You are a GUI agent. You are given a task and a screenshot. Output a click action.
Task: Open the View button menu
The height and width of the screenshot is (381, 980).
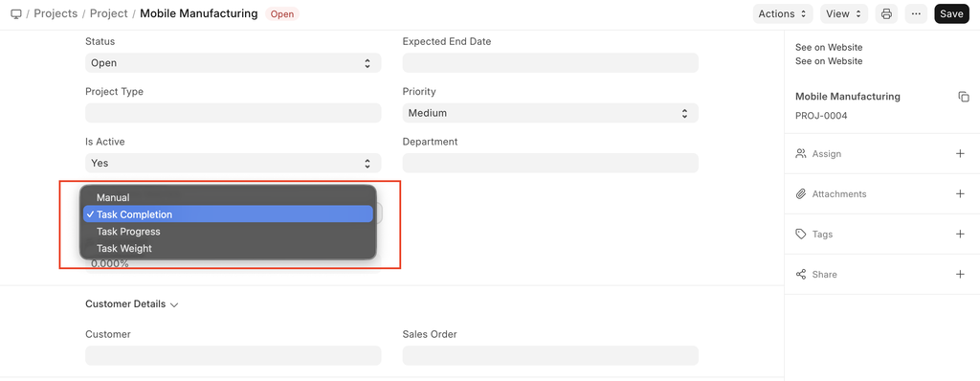pyautogui.click(x=844, y=13)
